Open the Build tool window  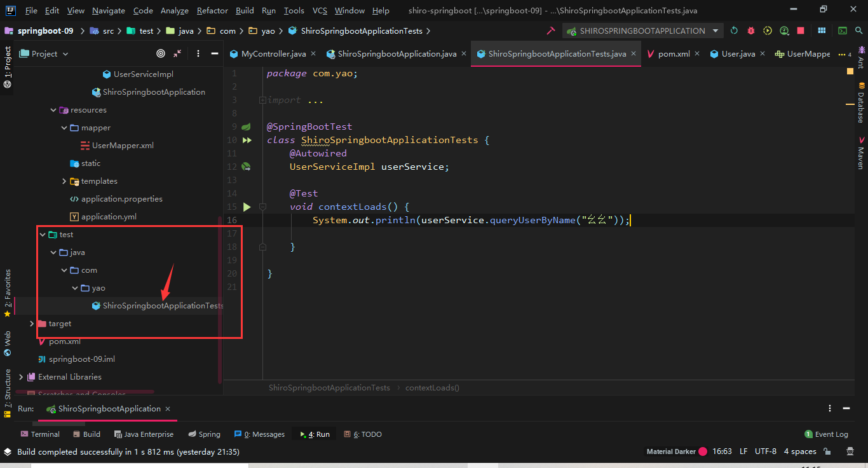click(86, 434)
